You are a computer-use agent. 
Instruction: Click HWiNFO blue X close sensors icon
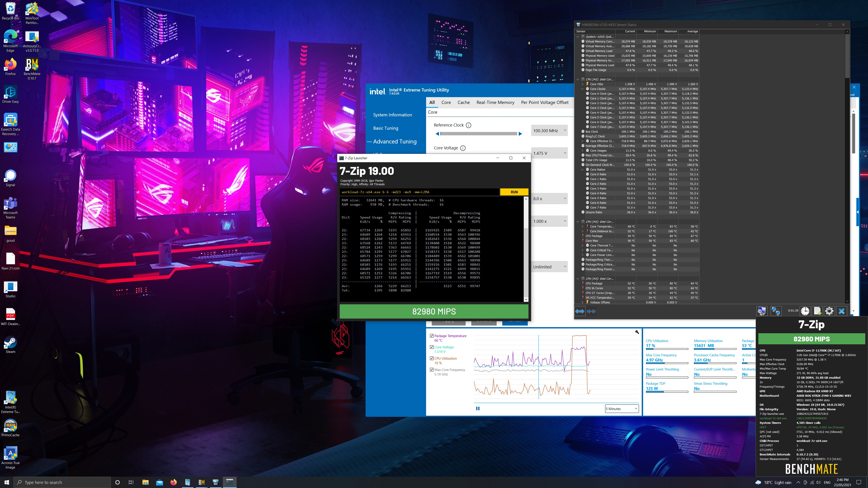coord(842,311)
